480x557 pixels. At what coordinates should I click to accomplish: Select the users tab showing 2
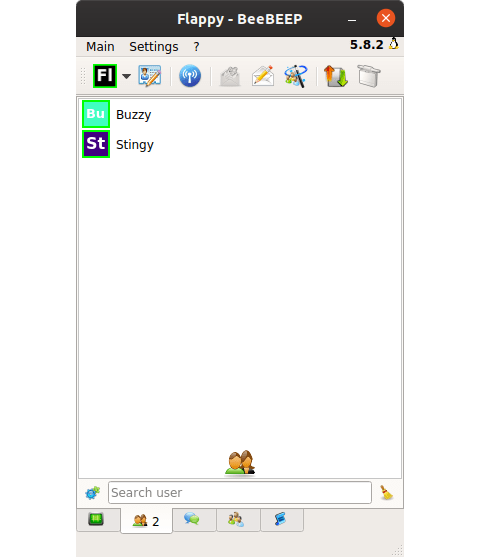coord(146,521)
